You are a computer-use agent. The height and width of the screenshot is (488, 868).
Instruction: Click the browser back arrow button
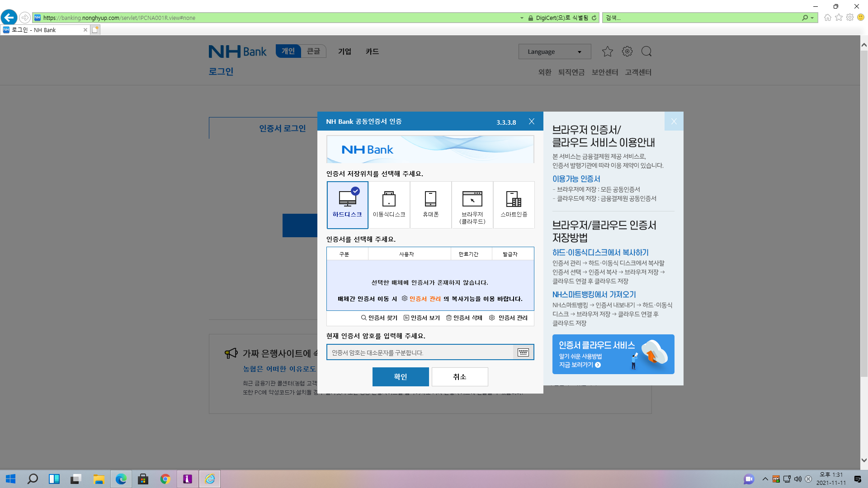pos(9,18)
